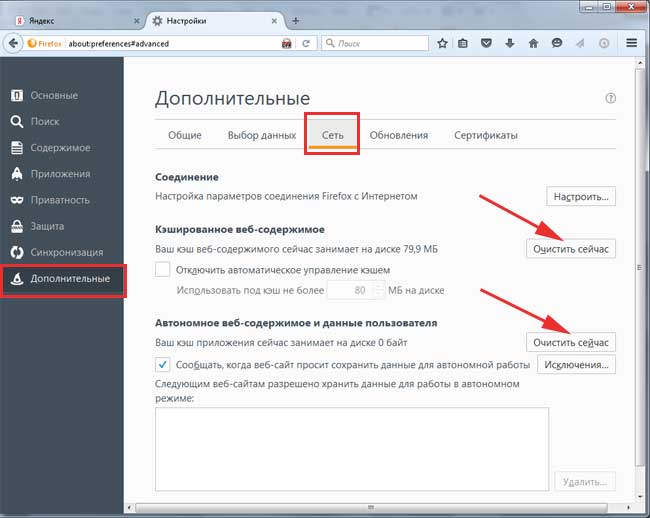Click the help question mark icon
This screenshot has height=518, width=650.
(x=610, y=98)
